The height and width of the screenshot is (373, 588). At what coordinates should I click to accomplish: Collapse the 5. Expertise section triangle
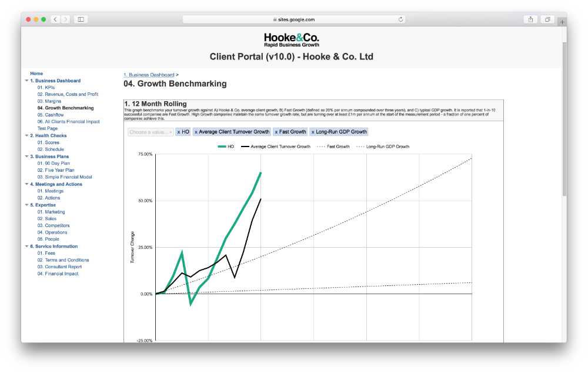click(x=26, y=205)
